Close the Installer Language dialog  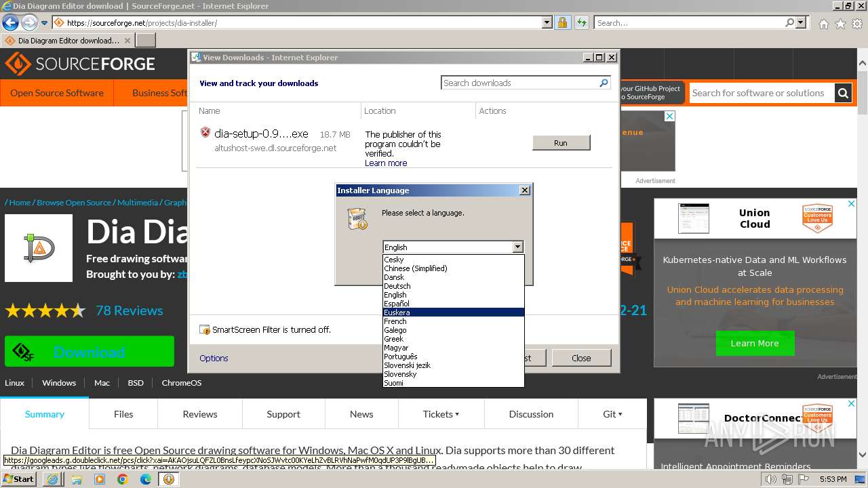tap(524, 190)
